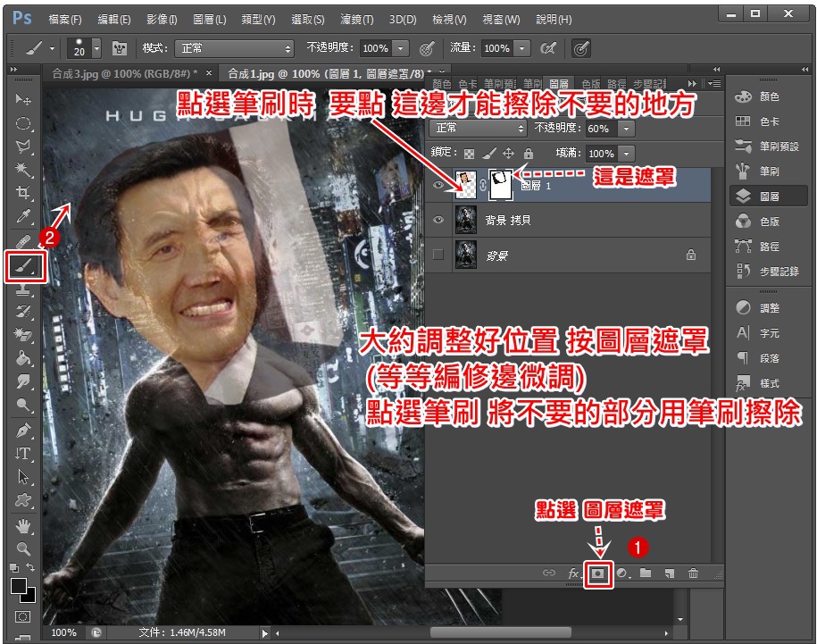Toggle lock transparent pixels

click(469, 154)
